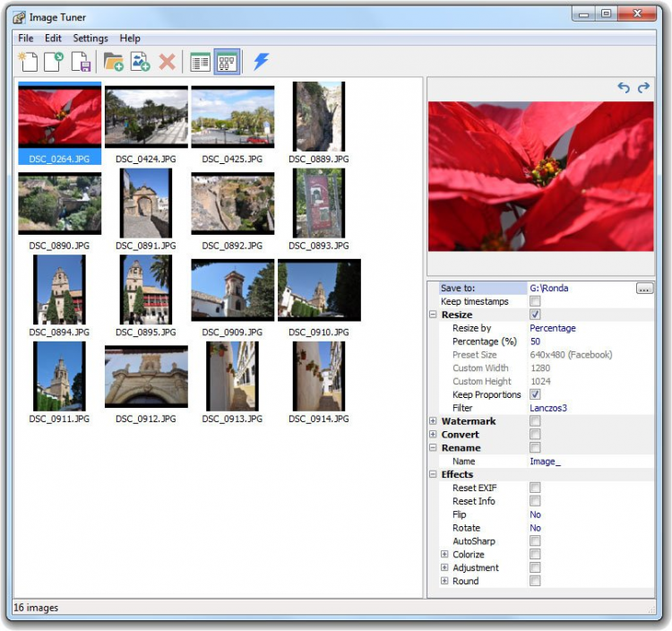Expand the Round options
The height and width of the screenshot is (631, 672).
point(444,581)
